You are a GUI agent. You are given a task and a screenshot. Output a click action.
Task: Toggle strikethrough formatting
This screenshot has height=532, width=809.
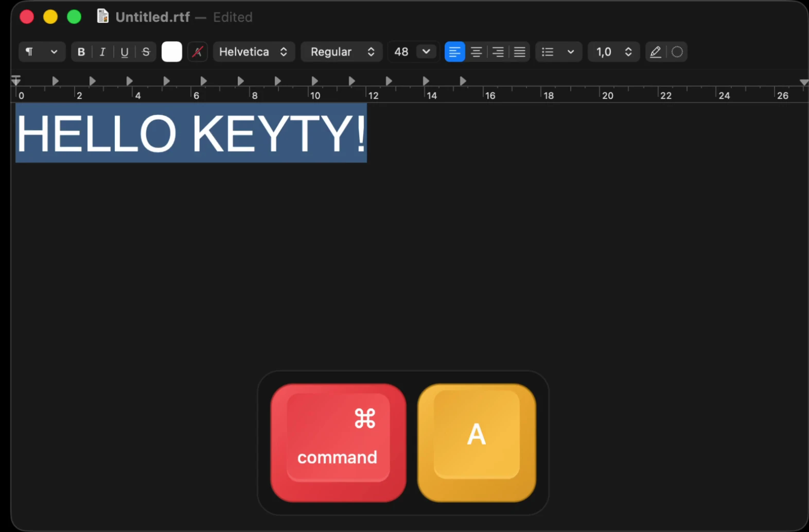click(x=146, y=52)
